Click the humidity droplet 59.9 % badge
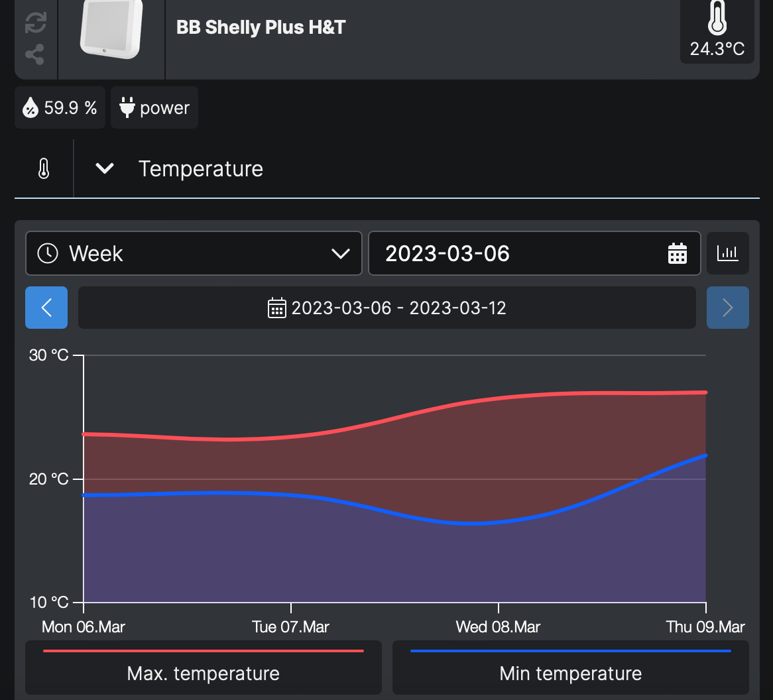 [x=60, y=107]
